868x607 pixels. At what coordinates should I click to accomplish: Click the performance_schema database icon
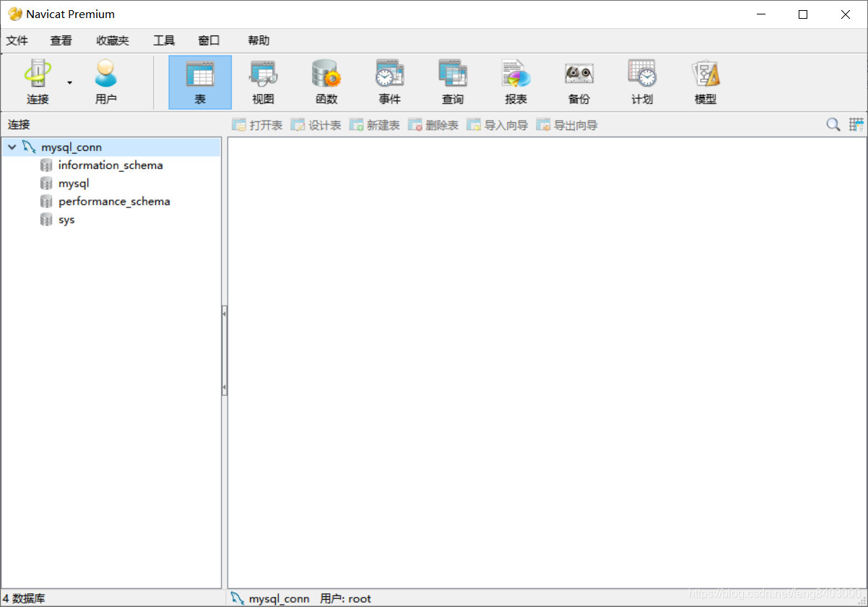click(x=46, y=202)
